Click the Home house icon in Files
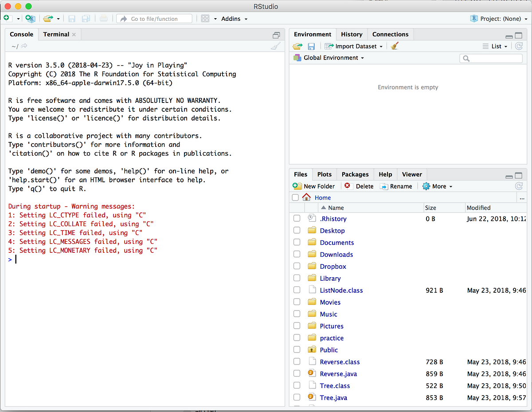532x412 pixels. (x=306, y=197)
